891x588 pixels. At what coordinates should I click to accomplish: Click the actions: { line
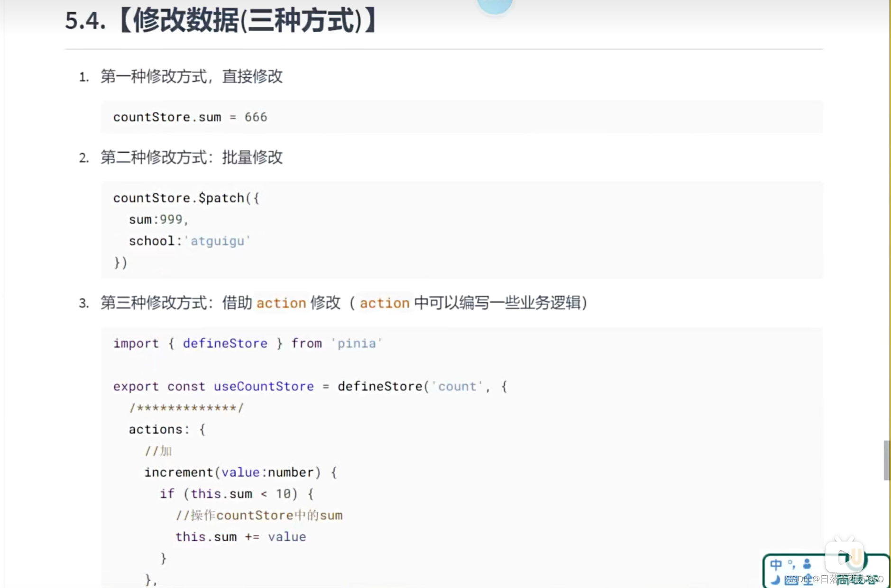click(167, 430)
